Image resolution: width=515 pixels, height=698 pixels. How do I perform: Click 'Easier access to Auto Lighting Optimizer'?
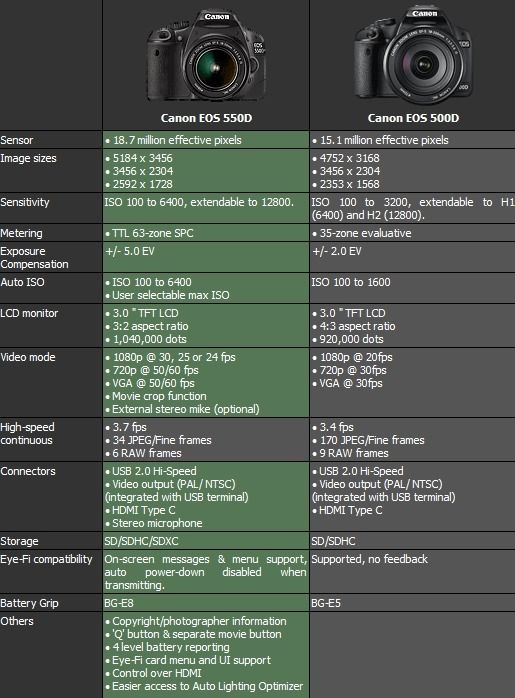[207, 686]
